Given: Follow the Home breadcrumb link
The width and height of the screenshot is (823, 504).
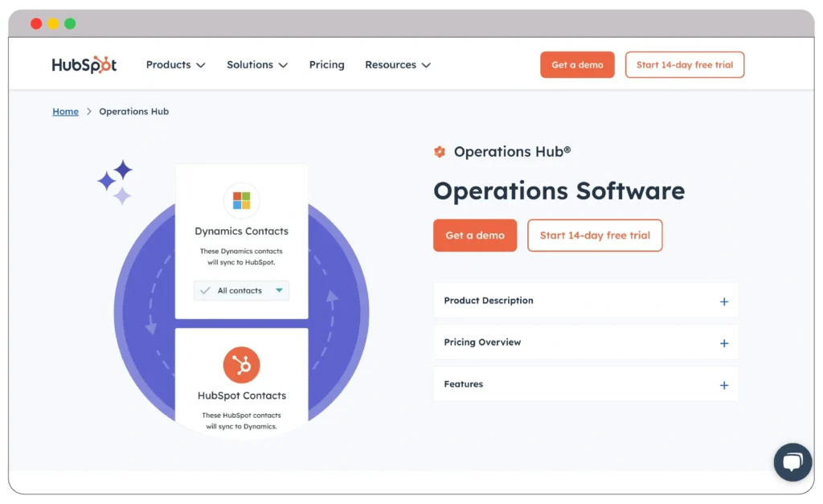Looking at the screenshot, I should (x=66, y=111).
